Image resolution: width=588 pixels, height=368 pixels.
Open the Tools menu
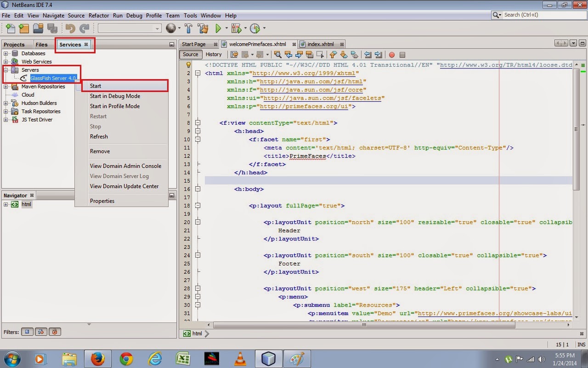pos(190,15)
